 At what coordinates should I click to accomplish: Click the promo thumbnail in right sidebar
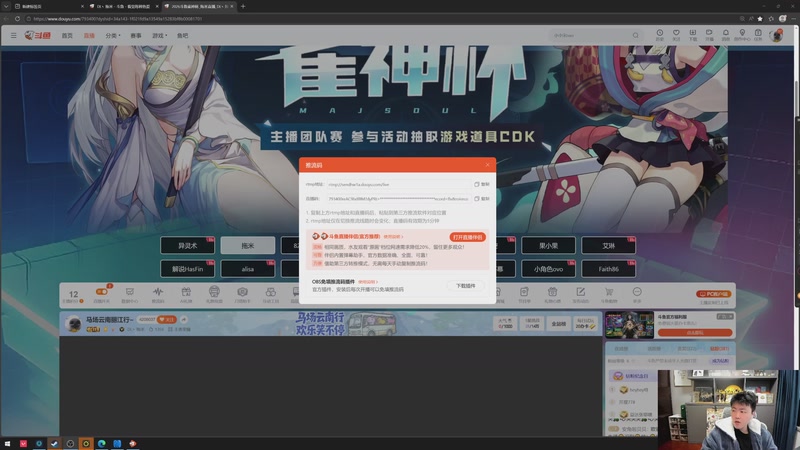click(629, 325)
